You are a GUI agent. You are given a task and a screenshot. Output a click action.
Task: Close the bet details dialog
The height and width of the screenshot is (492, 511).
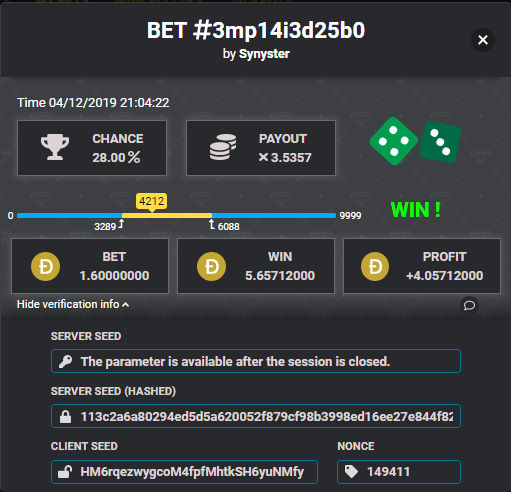coord(483,40)
